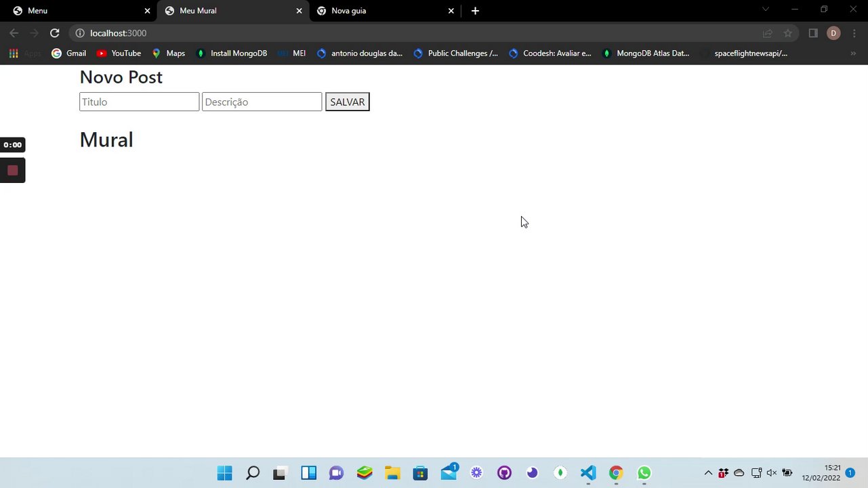Close the Menu tab
The width and height of the screenshot is (868, 488).
click(147, 11)
